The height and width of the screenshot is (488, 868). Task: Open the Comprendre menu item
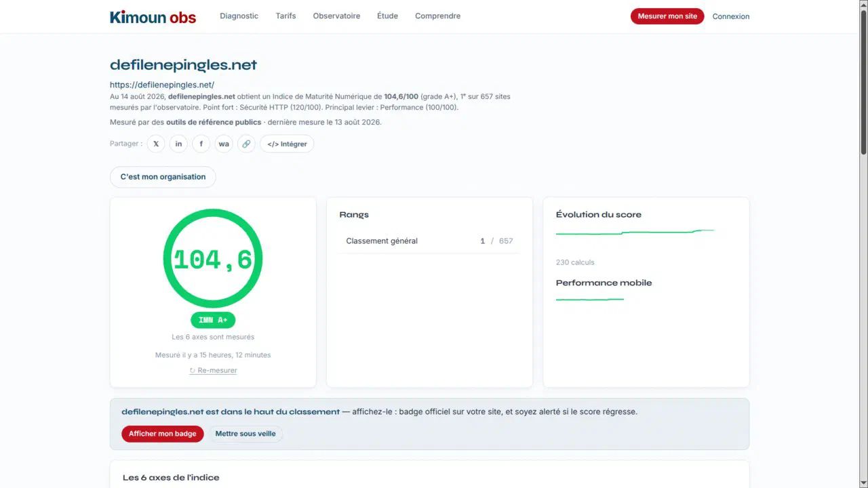[437, 16]
